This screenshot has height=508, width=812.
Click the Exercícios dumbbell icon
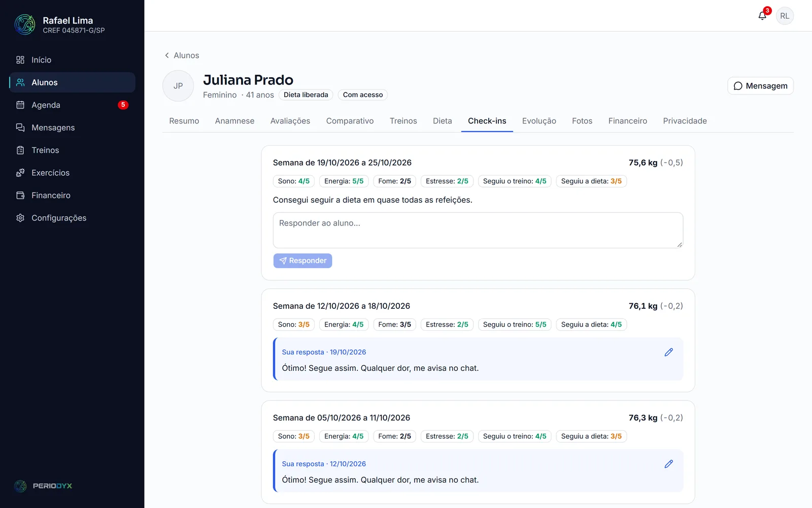tap(20, 173)
